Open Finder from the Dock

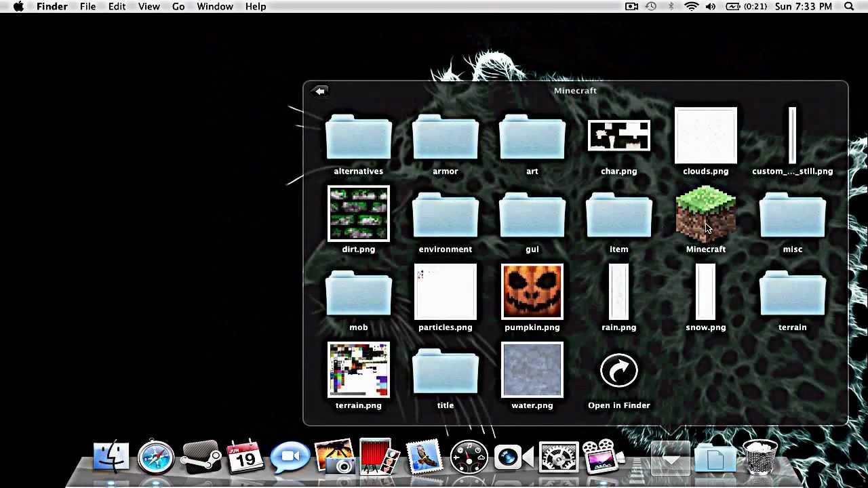(111, 456)
